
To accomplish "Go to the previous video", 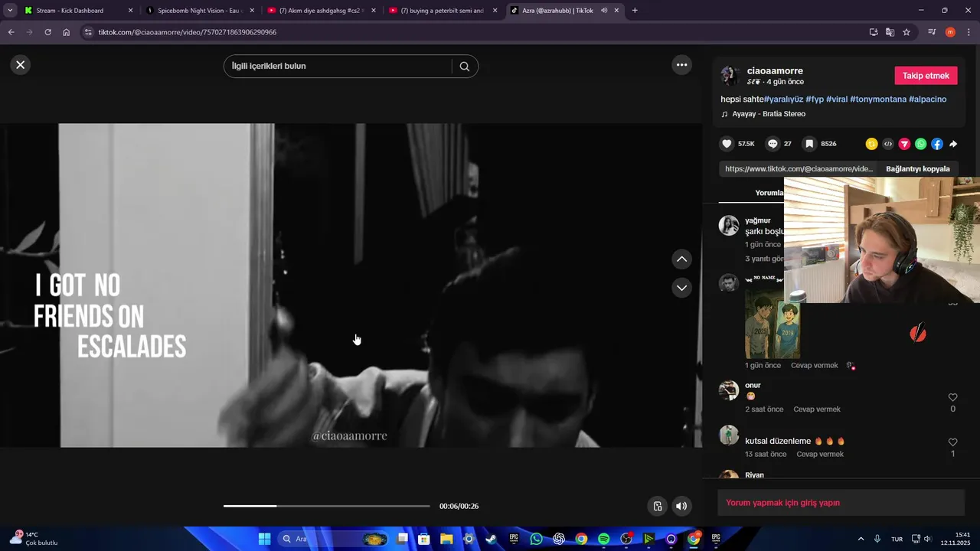I will pos(681,259).
